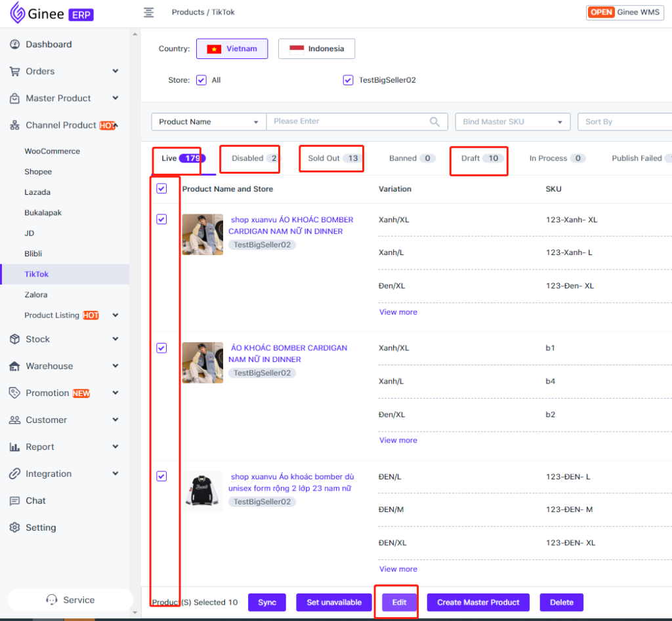
Task: Toggle the TestBigSeller02 store checkbox
Action: [x=348, y=80]
